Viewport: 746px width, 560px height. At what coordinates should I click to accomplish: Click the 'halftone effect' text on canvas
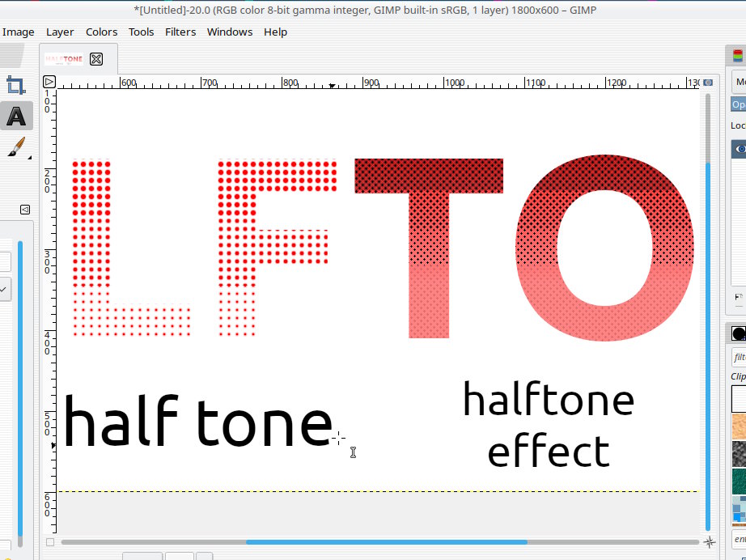click(549, 423)
